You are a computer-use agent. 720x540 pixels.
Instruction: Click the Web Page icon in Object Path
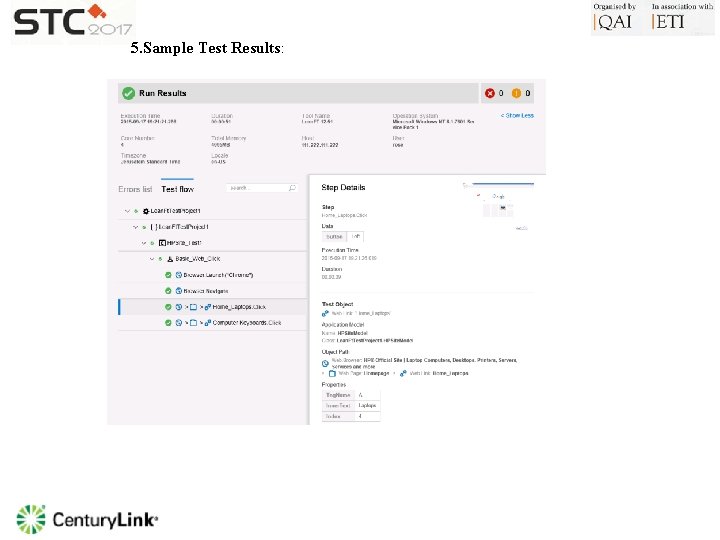332,374
